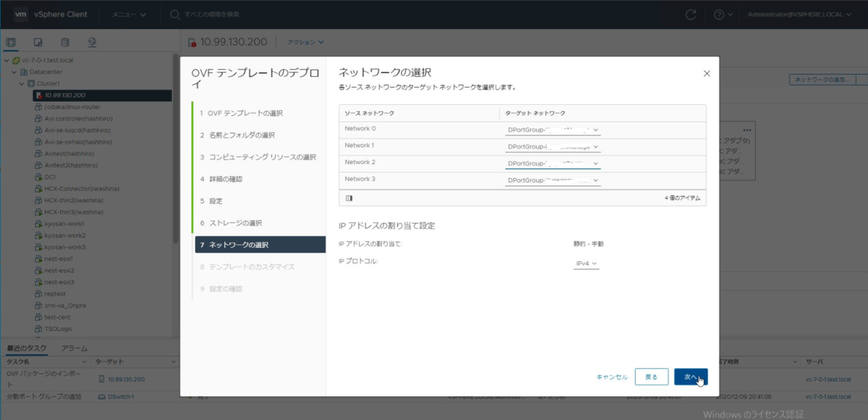Screen dimensions: 868x420
Task: Click the 4 個のアイテム count text
Action: [683, 197]
